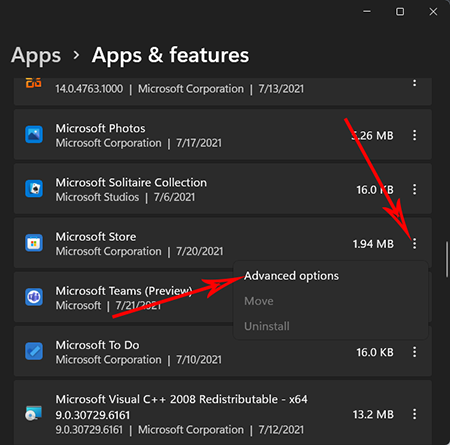
Task: Open three-dot menu for the 14.0.4763.1000 entry
Action: pos(414,83)
